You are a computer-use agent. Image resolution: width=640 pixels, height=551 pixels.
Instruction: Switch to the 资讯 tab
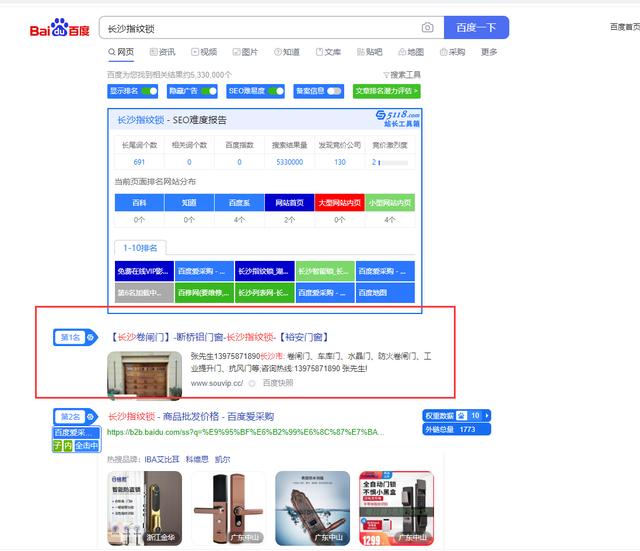(x=162, y=52)
